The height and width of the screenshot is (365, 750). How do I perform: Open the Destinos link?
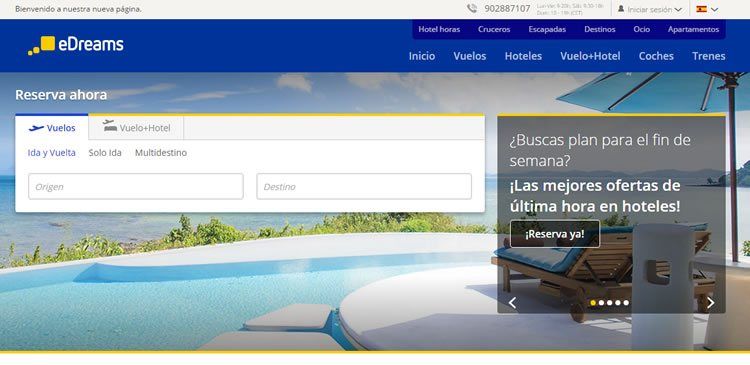pos(600,29)
